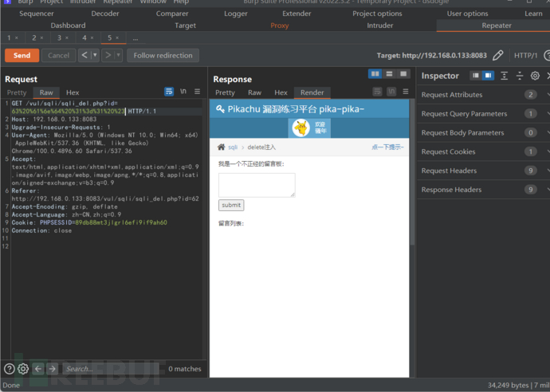This screenshot has width=550, height=392.
Task: Click the request Search field
Action: click(x=112, y=369)
